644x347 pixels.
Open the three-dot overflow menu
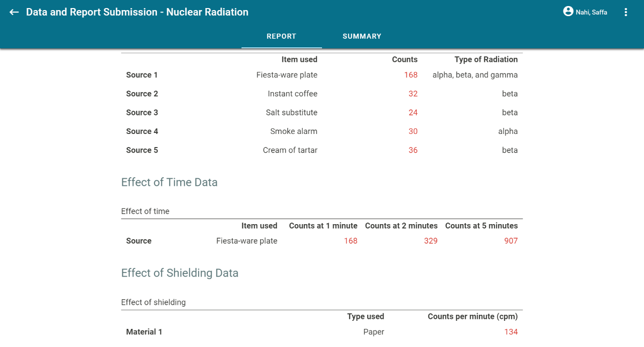point(626,12)
